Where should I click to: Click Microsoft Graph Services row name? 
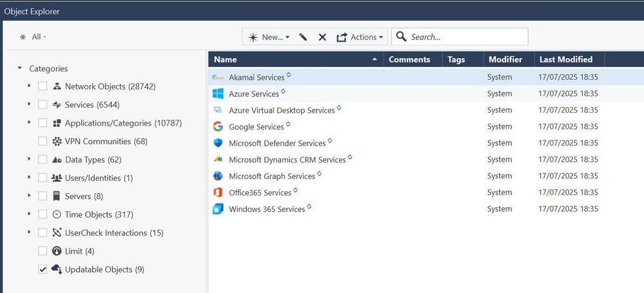(x=272, y=176)
